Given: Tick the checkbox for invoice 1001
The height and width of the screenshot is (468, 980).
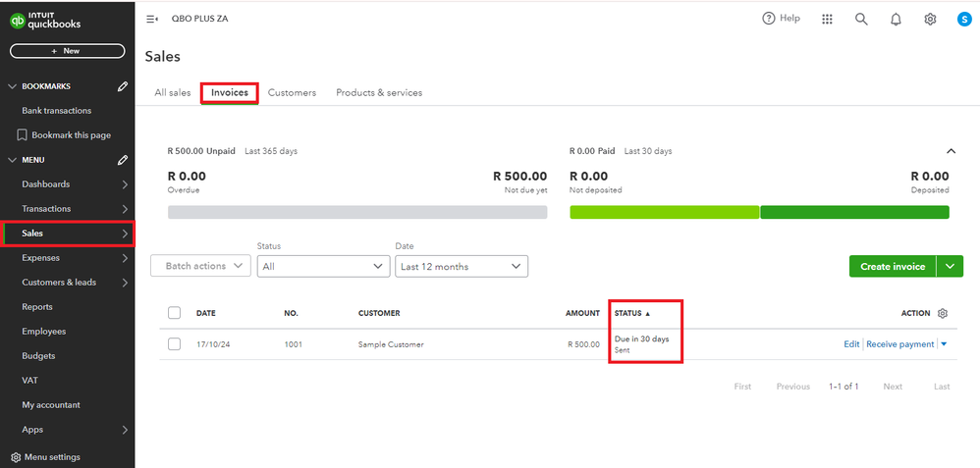Looking at the screenshot, I should (x=175, y=344).
